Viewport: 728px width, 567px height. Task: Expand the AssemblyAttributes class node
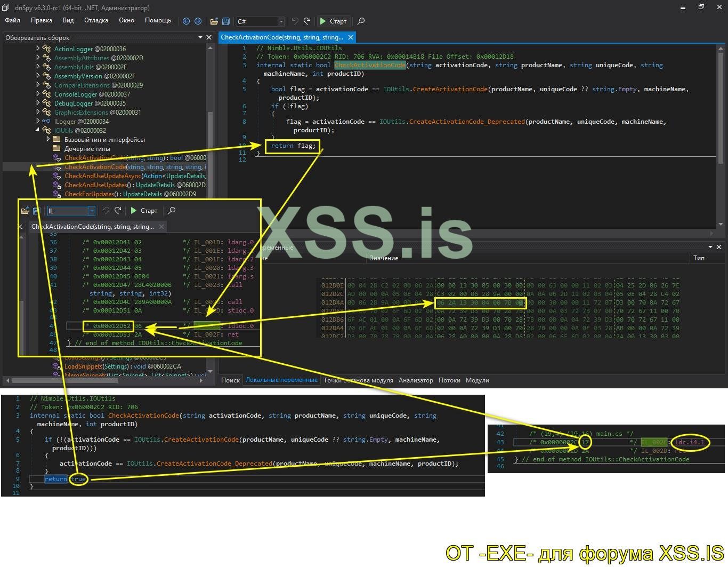38,58
